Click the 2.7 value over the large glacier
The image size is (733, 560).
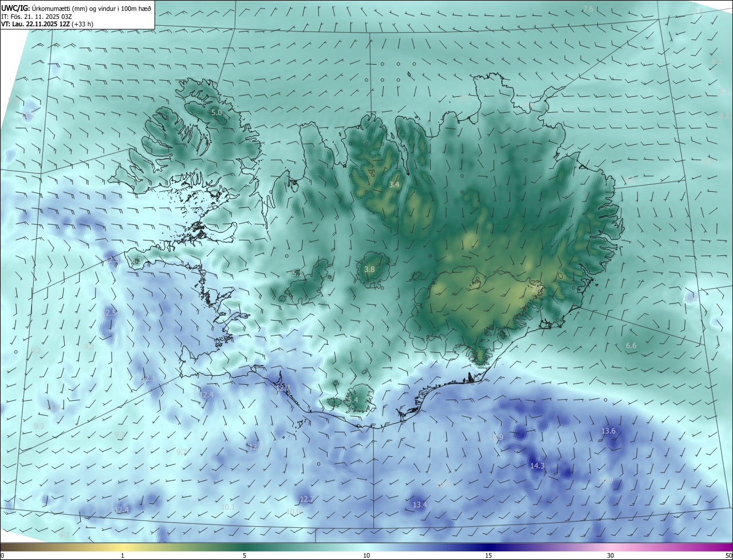click(x=537, y=289)
